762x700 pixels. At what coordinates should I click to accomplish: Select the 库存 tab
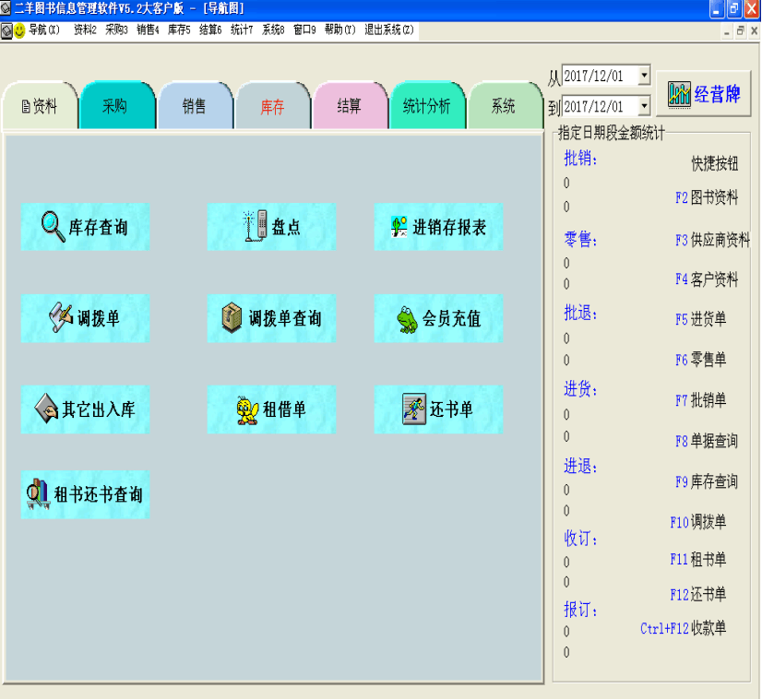(x=271, y=106)
